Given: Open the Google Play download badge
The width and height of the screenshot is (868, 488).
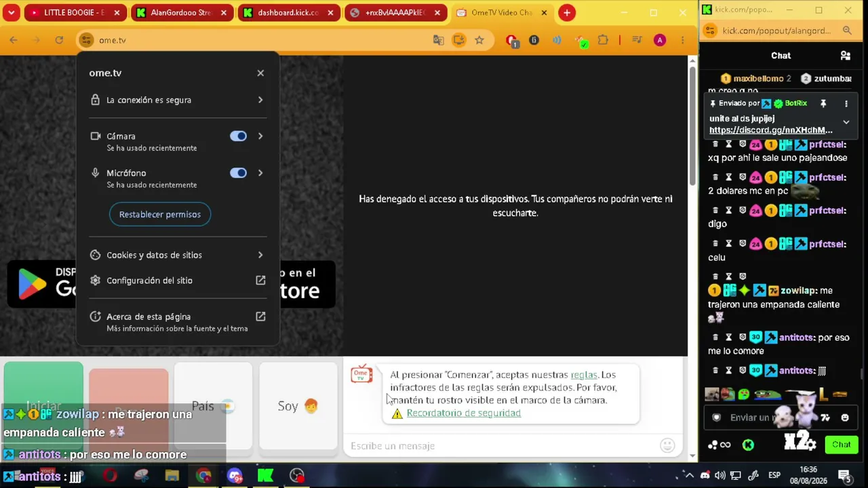Looking at the screenshot, I should click(41, 283).
